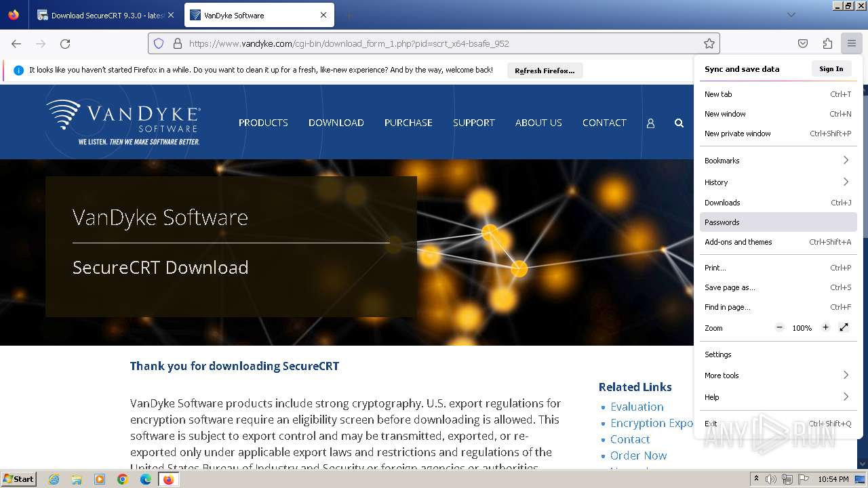This screenshot has width=868, height=488.
Task: Open the Extensions puzzle icon
Action: coord(827,43)
